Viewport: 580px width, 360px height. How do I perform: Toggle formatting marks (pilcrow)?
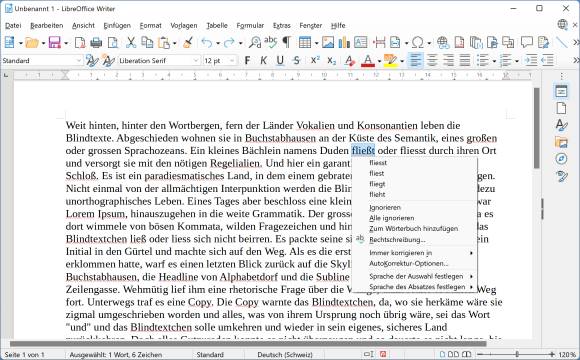click(x=287, y=42)
